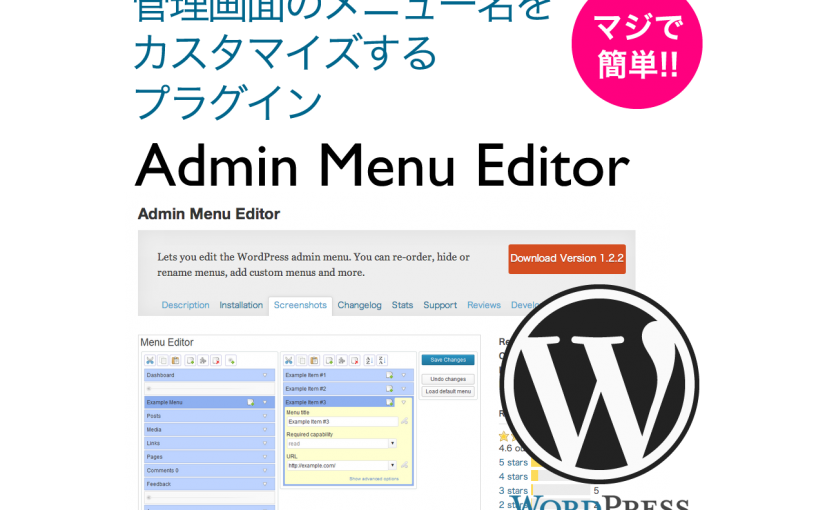Screen dimensions: 825x510
Task: Expand the Dashboard menu item arrow
Action: 265,375
